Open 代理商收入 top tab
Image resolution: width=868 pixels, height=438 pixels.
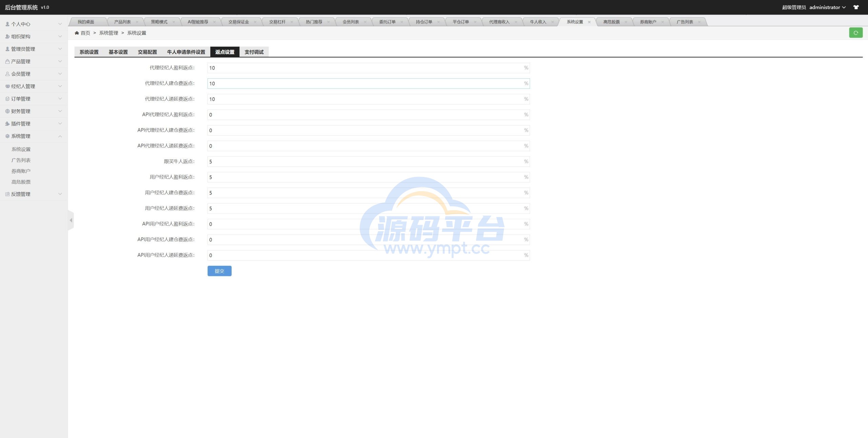[x=499, y=22]
